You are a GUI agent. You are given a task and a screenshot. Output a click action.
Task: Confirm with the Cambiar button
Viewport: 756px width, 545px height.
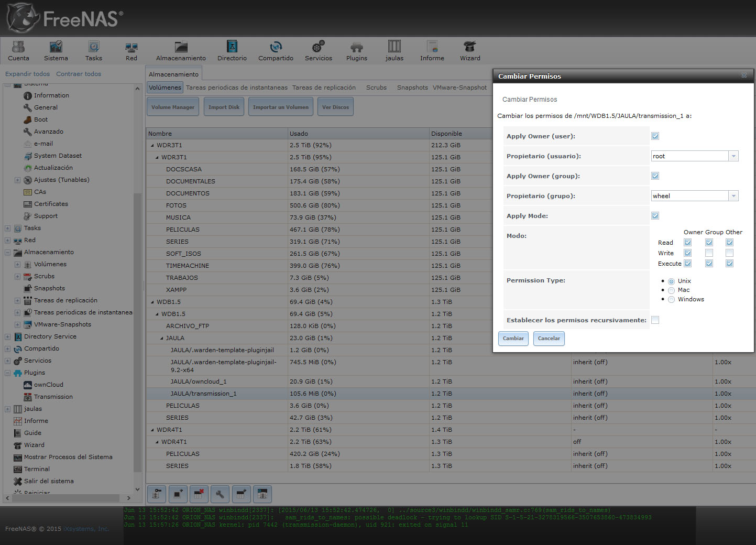(513, 339)
